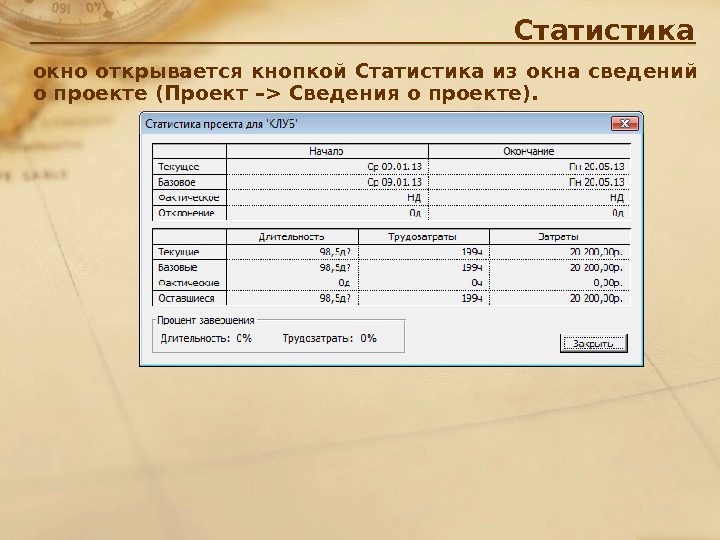Select the Текущие row label
Image resolution: width=720 pixels, height=540 pixels.
pyautogui.click(x=179, y=252)
